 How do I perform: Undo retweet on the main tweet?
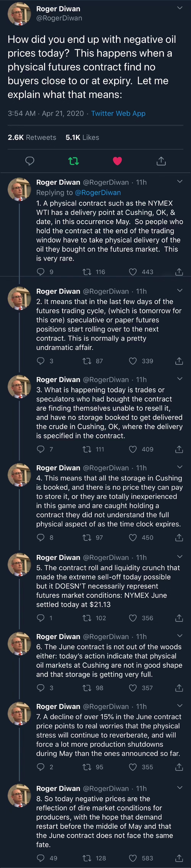coord(74,161)
